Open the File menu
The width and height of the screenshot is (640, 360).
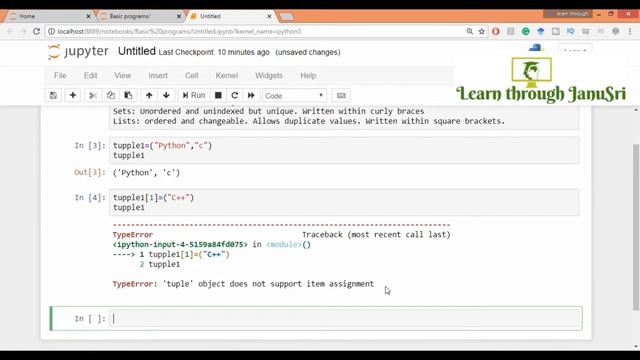pos(60,76)
